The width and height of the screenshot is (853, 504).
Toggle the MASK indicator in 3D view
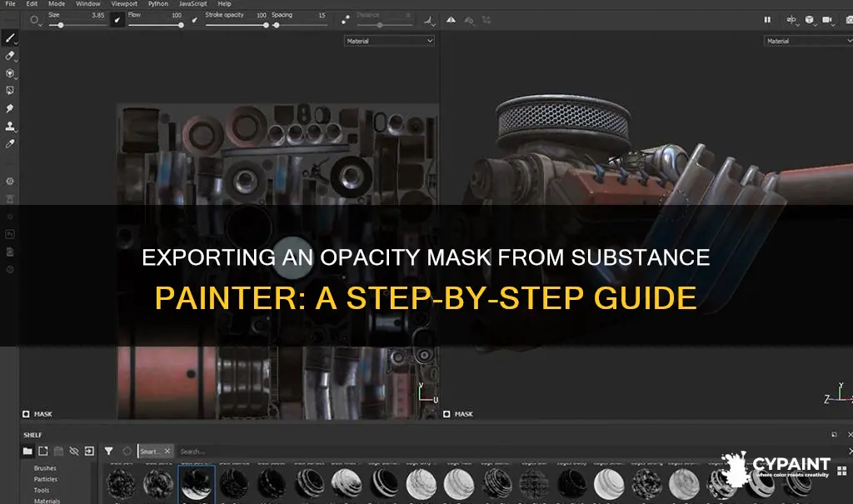[x=458, y=414]
